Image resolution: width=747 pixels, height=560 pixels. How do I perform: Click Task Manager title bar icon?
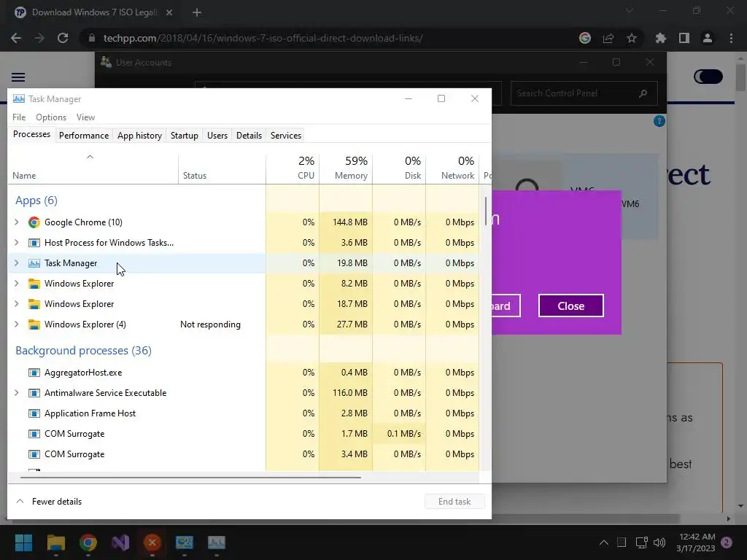(18, 98)
